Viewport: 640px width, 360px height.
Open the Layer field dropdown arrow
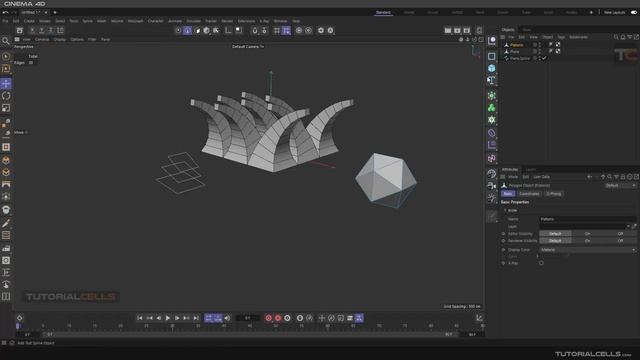point(628,227)
